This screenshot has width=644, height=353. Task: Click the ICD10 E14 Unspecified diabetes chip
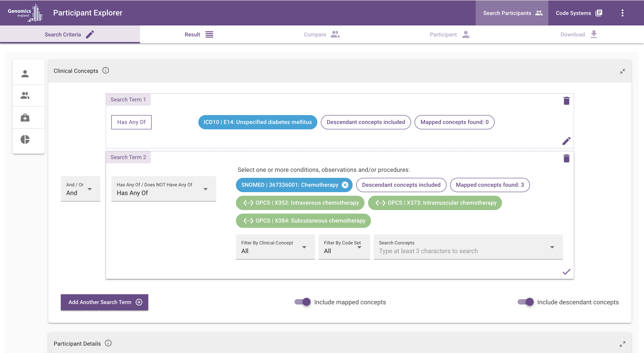[x=258, y=122]
